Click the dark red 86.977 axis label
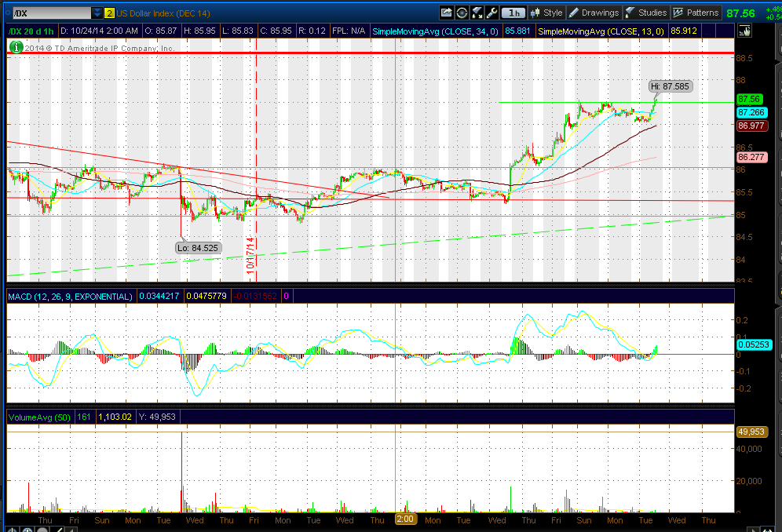 pos(751,126)
